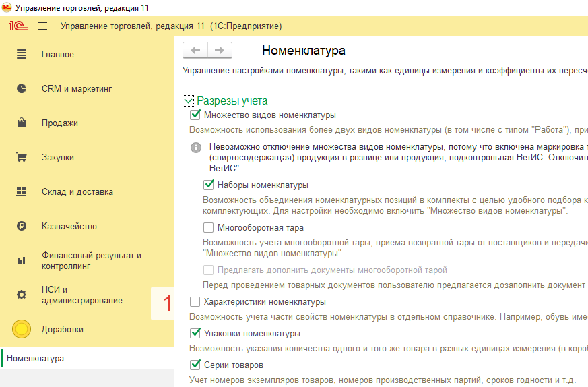Viewport: 588px width, 387px height.
Task: Click the Финансовый результат bar chart icon
Action: click(22, 260)
